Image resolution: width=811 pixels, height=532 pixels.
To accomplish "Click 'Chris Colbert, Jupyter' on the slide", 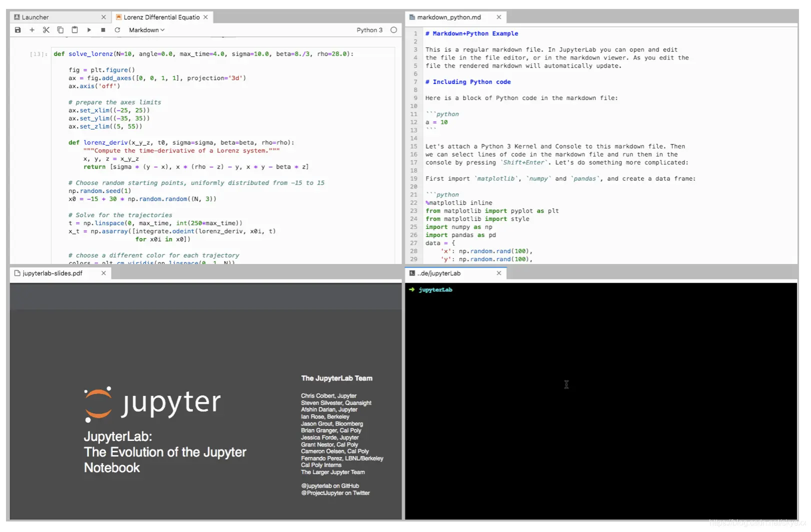I will (x=329, y=396).
